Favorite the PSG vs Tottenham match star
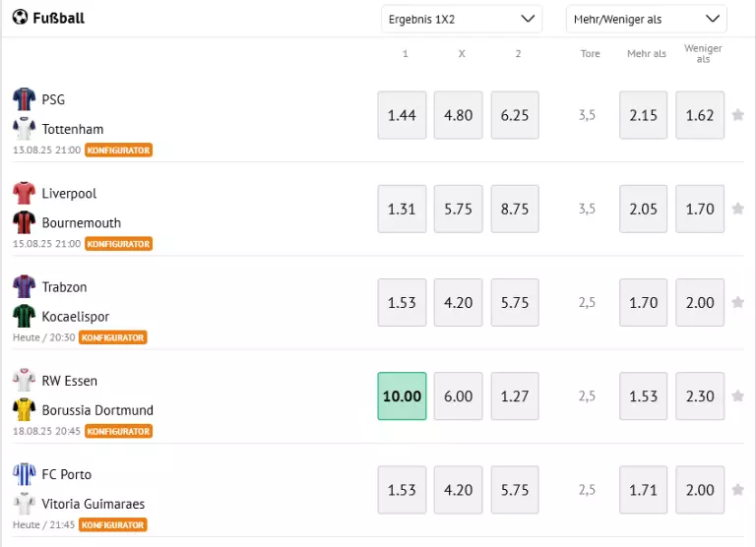The image size is (756, 547). [x=737, y=115]
